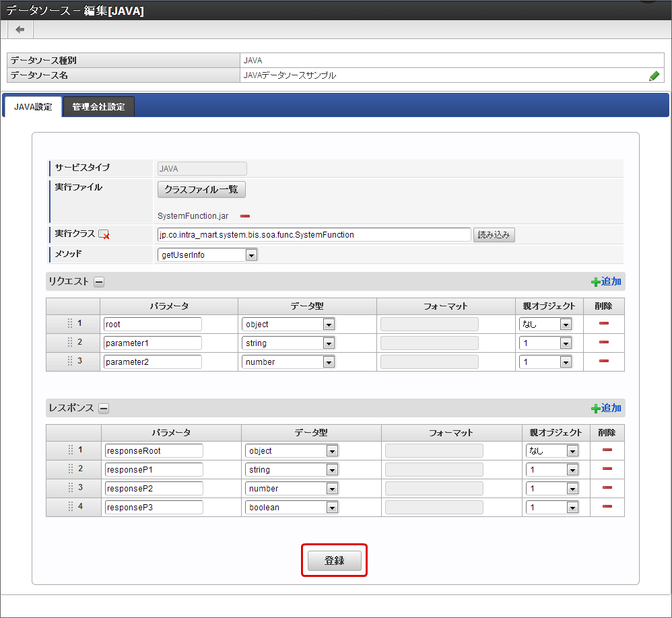Click the back arrow icon

(x=20, y=30)
